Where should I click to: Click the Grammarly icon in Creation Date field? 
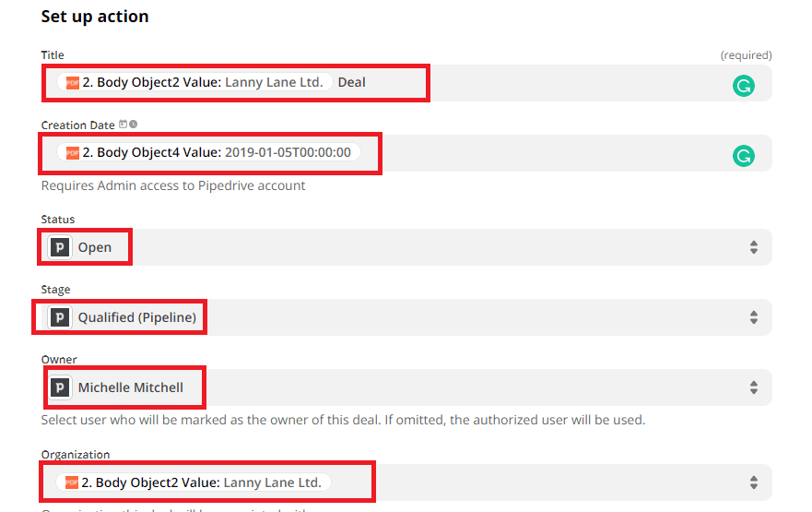pyautogui.click(x=743, y=156)
